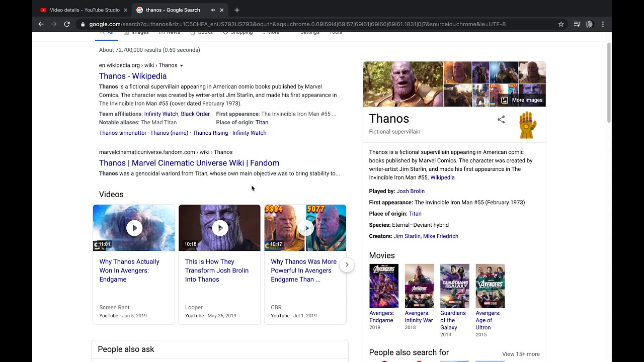644x362 pixels.
Task: Click the address bar URL
Action: click(x=297, y=24)
